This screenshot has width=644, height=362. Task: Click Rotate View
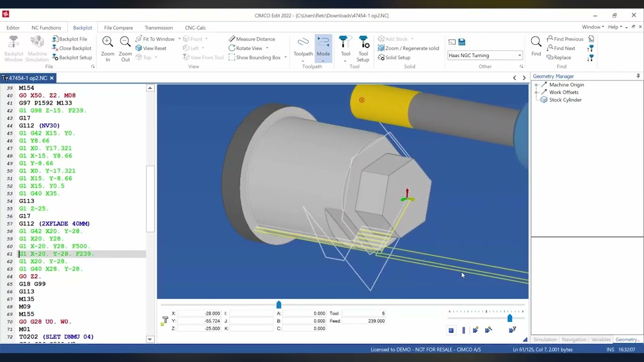245,48
